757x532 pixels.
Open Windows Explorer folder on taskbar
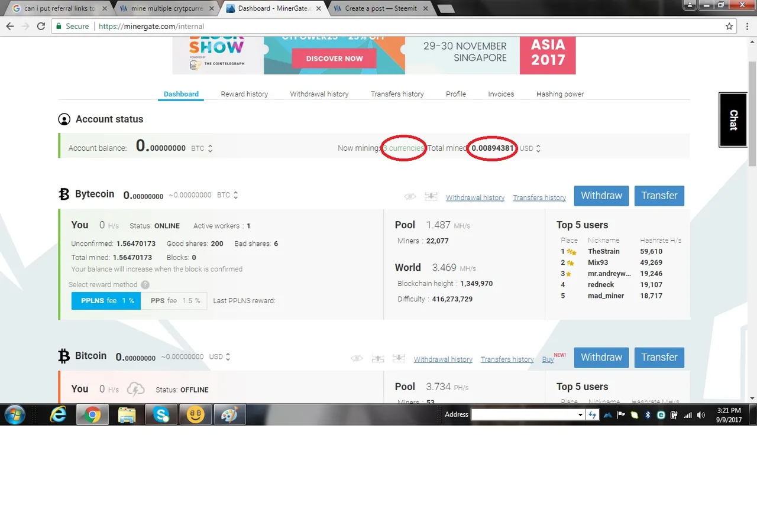click(x=127, y=415)
